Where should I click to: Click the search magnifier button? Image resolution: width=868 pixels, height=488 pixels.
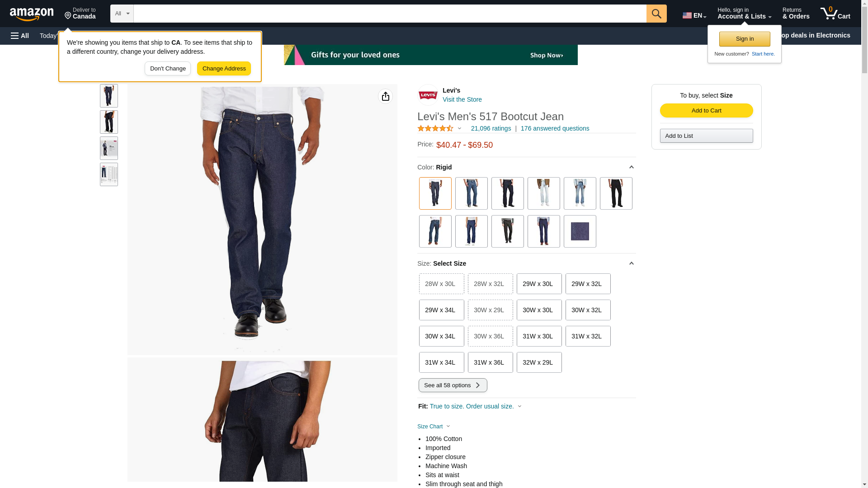[x=656, y=14]
